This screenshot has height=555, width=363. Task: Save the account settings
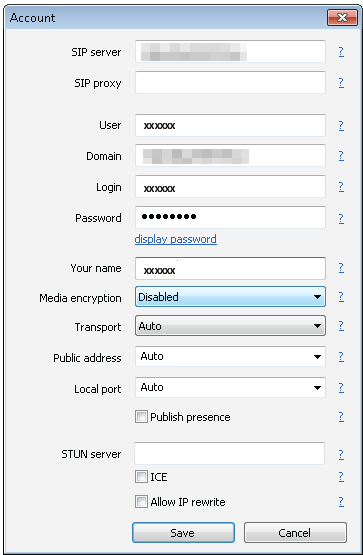coord(183,532)
